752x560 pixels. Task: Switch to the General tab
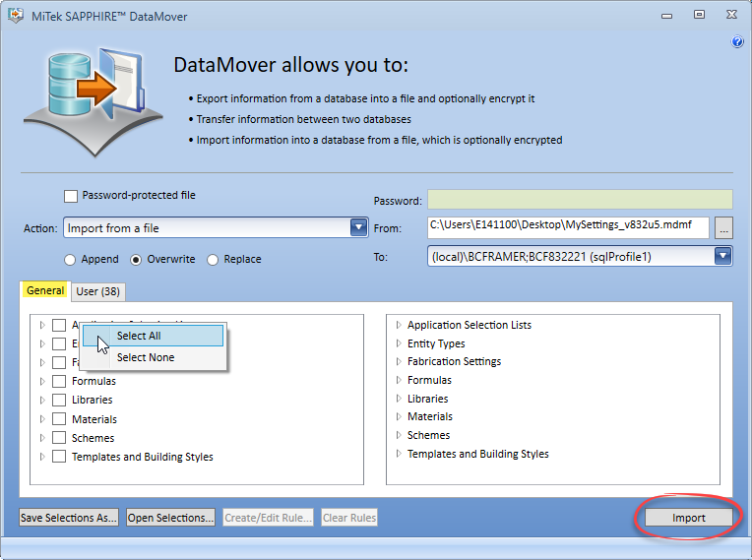(x=45, y=290)
